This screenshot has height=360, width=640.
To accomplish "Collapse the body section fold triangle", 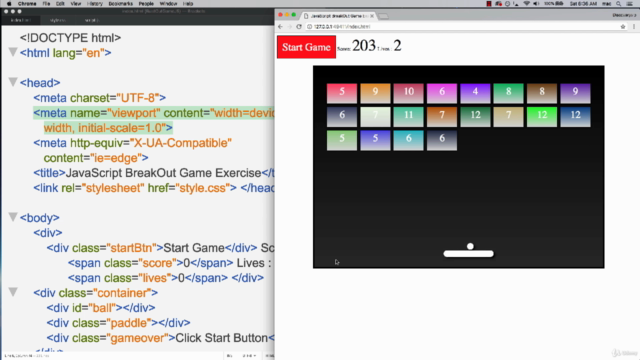I will pos(13,217).
